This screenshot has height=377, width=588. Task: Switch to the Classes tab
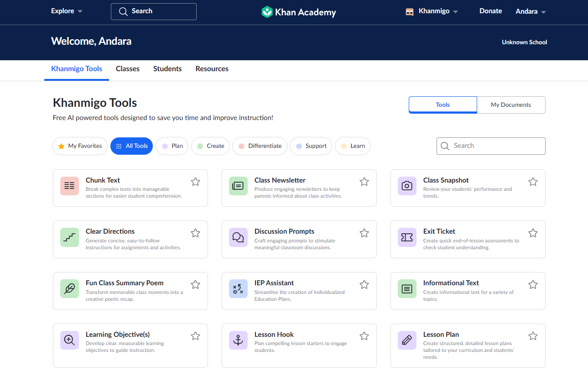click(128, 69)
